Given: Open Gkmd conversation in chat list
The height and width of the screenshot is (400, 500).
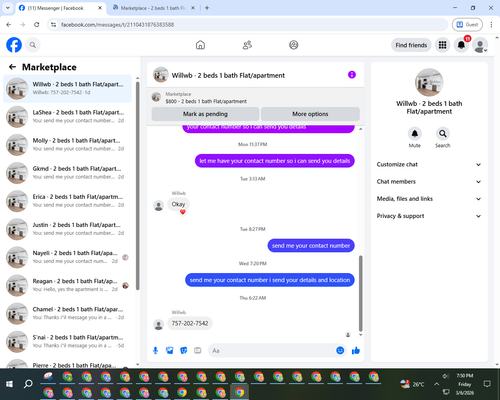Looking at the screenshot, I should (68, 173).
